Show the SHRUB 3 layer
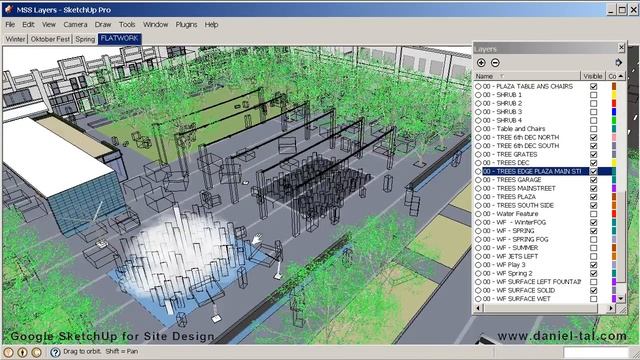Screen dimensions: 640x360 [x=593, y=112]
